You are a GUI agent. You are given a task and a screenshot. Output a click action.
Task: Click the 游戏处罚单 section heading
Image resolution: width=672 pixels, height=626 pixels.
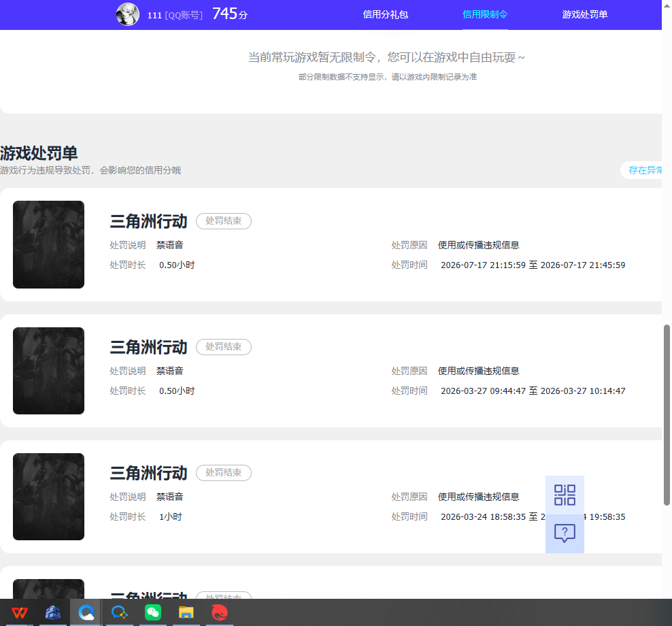click(39, 153)
